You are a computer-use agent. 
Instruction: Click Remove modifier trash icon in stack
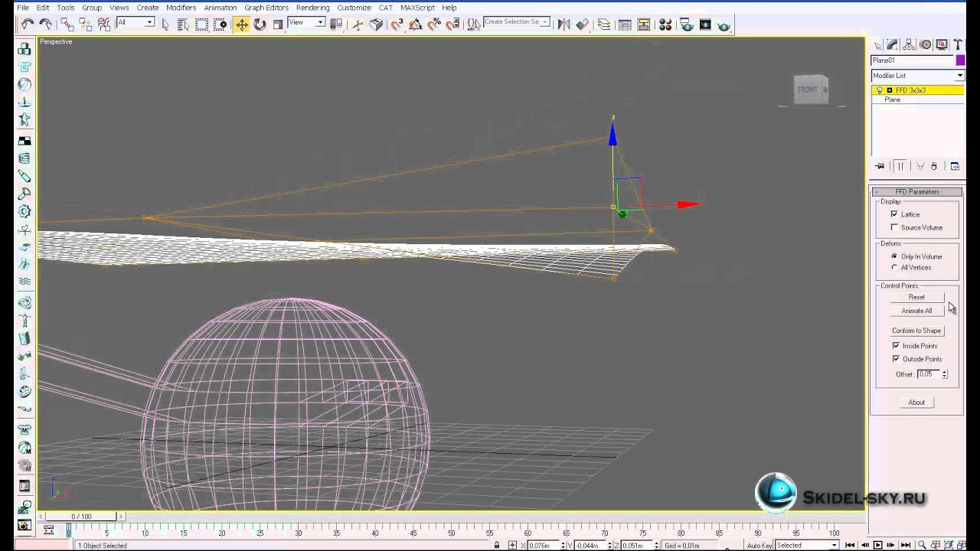[934, 166]
